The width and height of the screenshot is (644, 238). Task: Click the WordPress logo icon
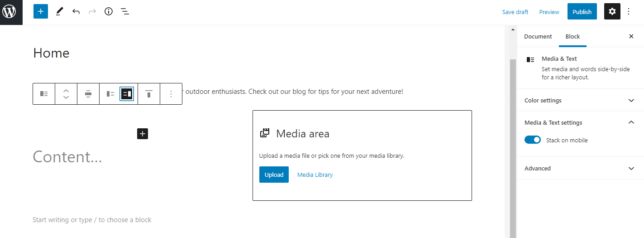click(x=11, y=12)
